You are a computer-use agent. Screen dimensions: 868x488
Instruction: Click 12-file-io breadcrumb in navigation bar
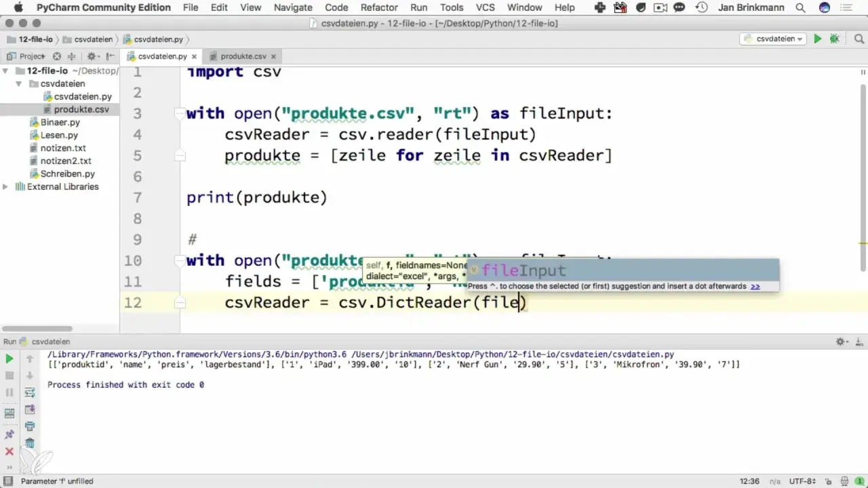click(x=30, y=39)
